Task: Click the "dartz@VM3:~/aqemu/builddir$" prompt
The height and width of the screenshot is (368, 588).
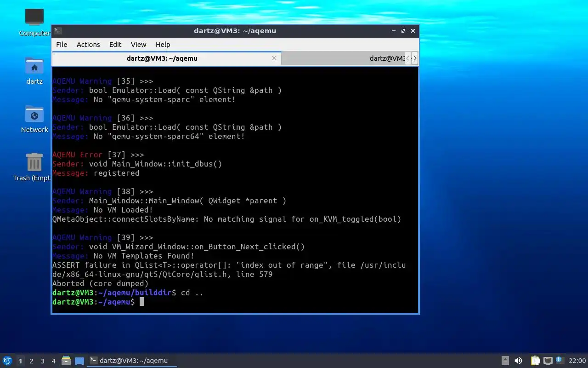Action: coord(114,293)
